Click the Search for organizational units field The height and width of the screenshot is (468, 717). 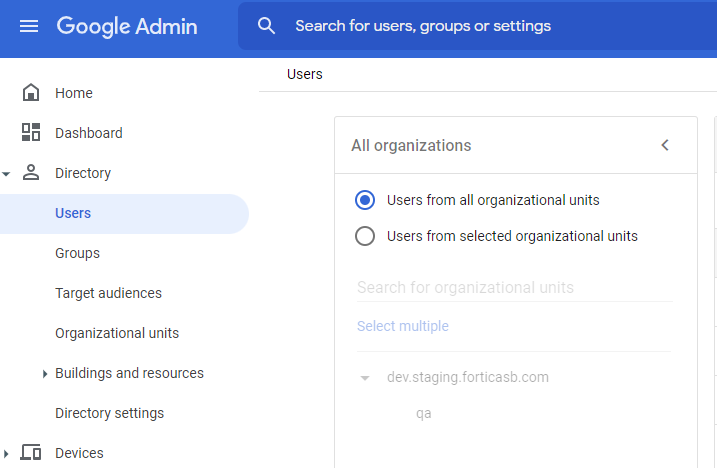coord(513,288)
